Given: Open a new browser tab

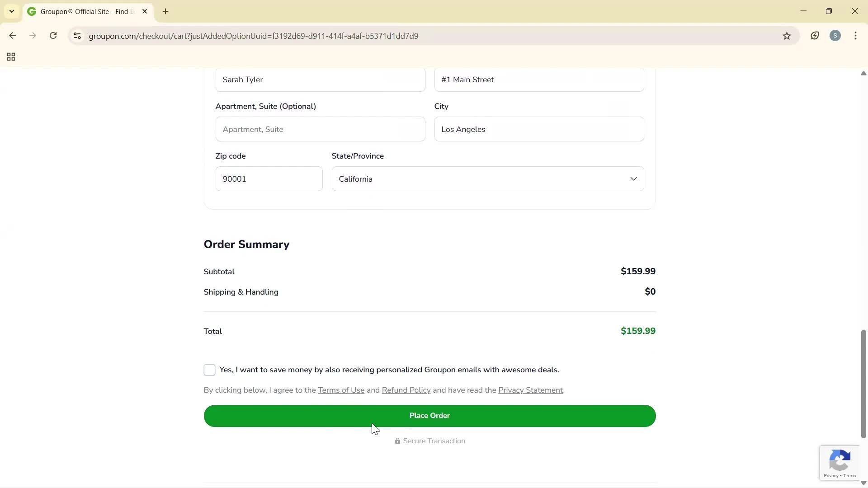Looking at the screenshot, I should pyautogui.click(x=165, y=11).
